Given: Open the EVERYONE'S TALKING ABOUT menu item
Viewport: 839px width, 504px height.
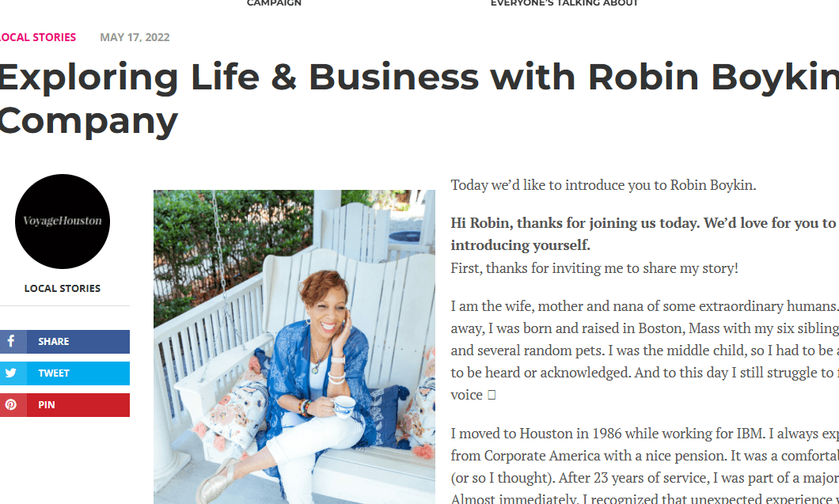Looking at the screenshot, I should [564, 3].
